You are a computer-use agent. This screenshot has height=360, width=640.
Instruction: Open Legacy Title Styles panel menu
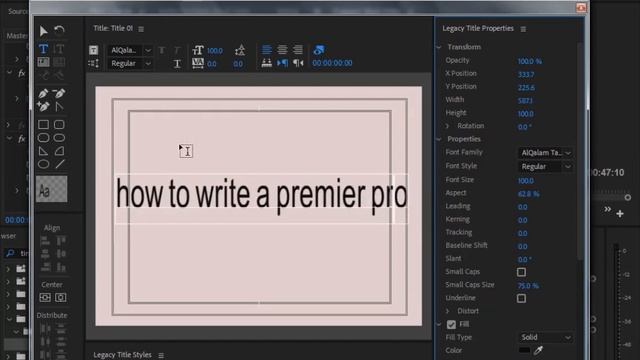tap(161, 356)
